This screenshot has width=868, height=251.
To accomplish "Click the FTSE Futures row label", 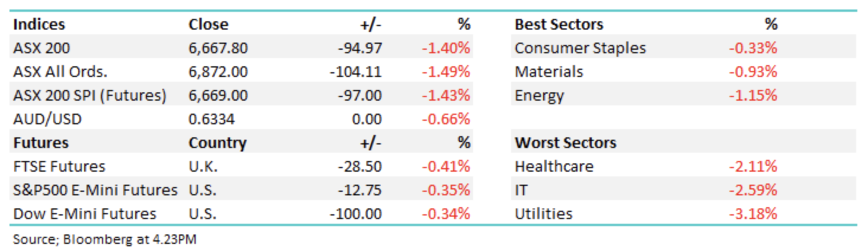I will 59,166.
